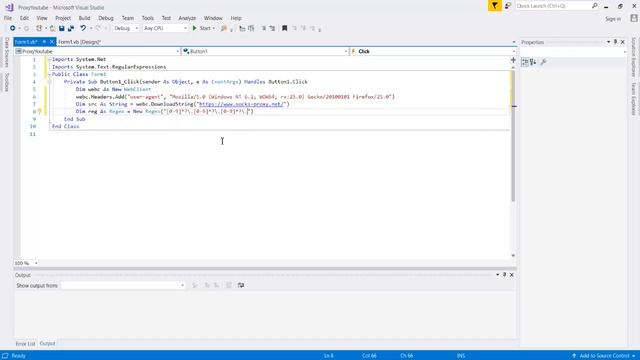Click Add to Source Control in status bar
Image resolution: width=640 pixels, height=360 pixels.
click(604, 356)
